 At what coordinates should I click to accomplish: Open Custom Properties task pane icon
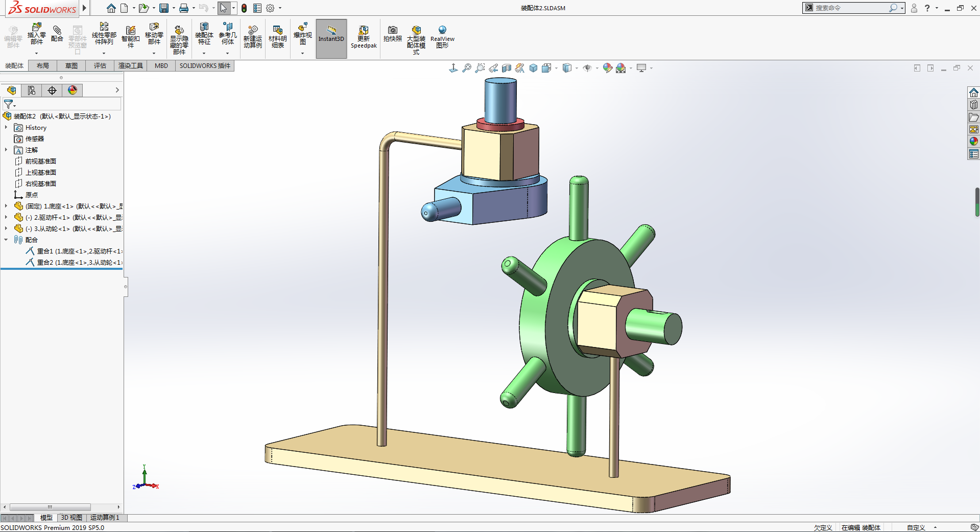[x=974, y=154]
